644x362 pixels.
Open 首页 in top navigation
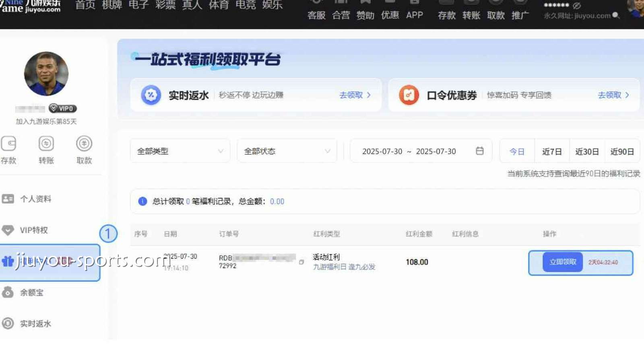click(x=85, y=5)
